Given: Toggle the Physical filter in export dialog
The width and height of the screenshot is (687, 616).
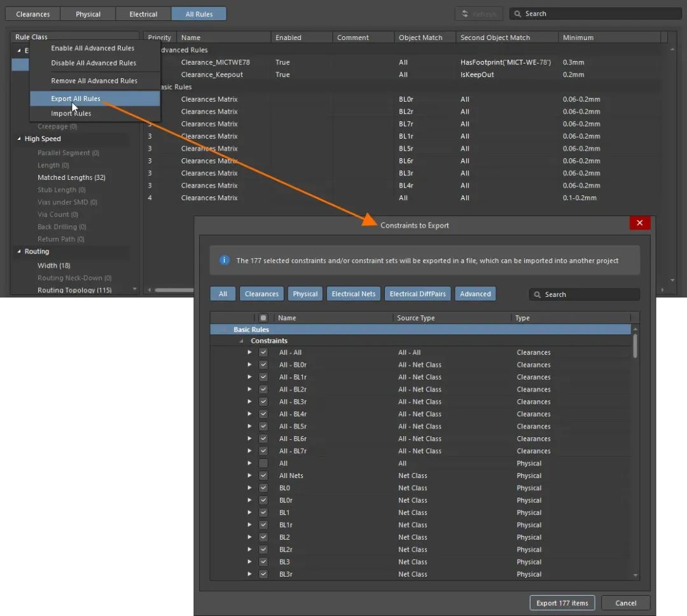Looking at the screenshot, I should (305, 294).
